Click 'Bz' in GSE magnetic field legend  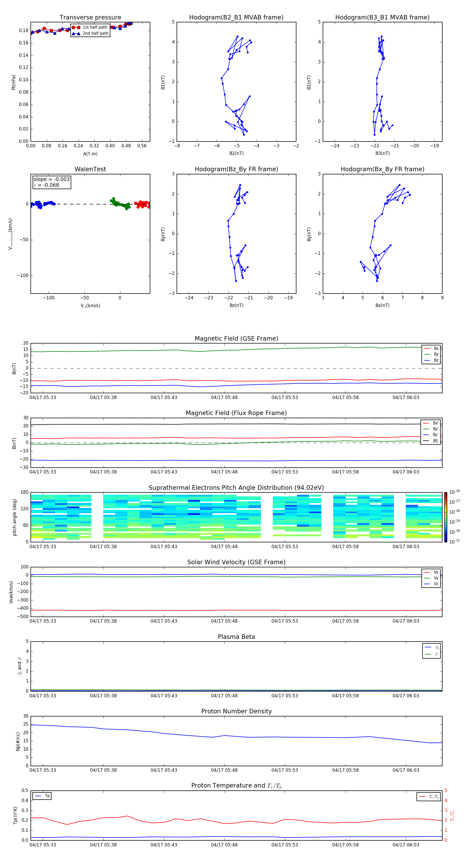click(431, 361)
